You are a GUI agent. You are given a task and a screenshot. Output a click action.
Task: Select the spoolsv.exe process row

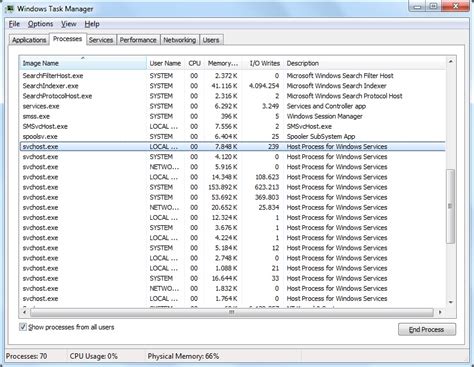[x=233, y=137]
